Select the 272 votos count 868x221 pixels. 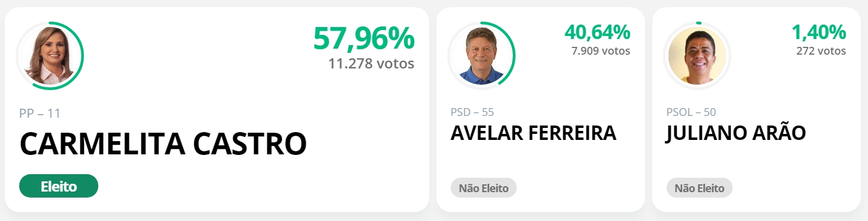pos(821,51)
